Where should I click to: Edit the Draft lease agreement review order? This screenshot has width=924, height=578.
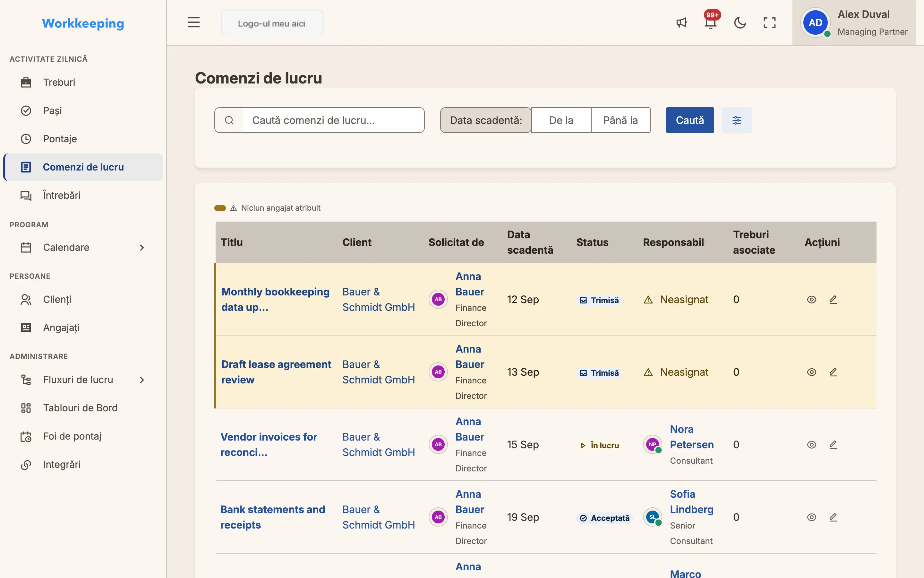[x=833, y=372]
